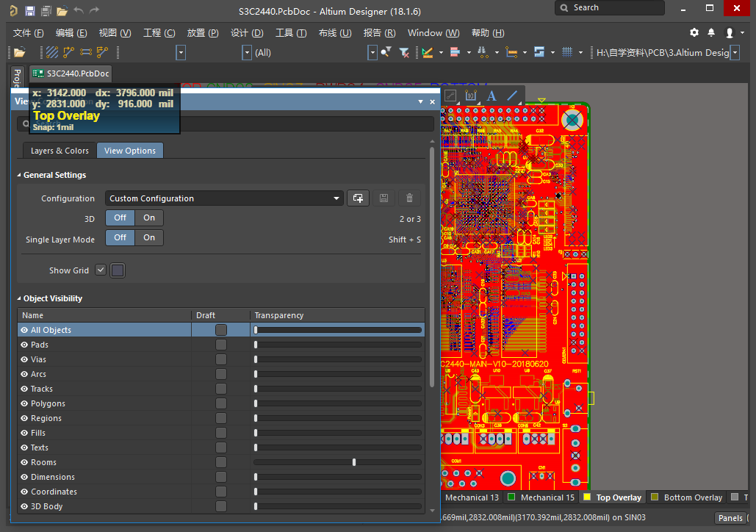The height and width of the screenshot is (532, 756).
Task: Click the place dimension toolbar icon
Action: (511, 52)
